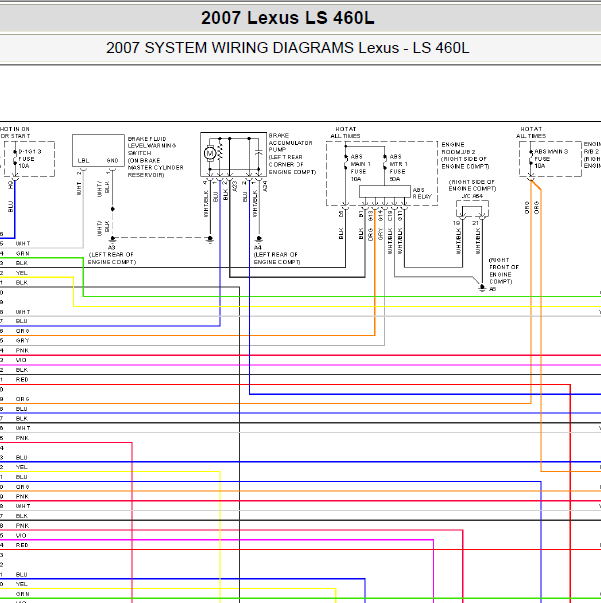Image resolution: width=601 pixels, height=603 pixels.
Task: Click the motor M symbol in the pump
Action: tap(210, 153)
